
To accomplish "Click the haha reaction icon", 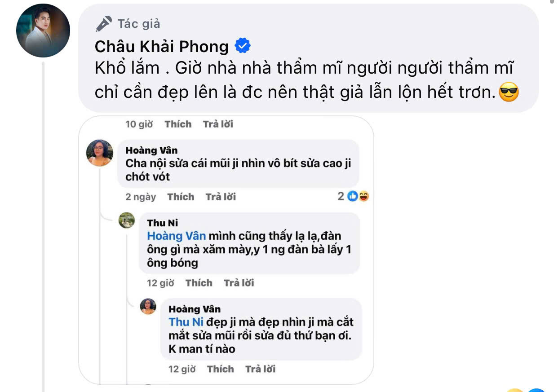I will [363, 196].
